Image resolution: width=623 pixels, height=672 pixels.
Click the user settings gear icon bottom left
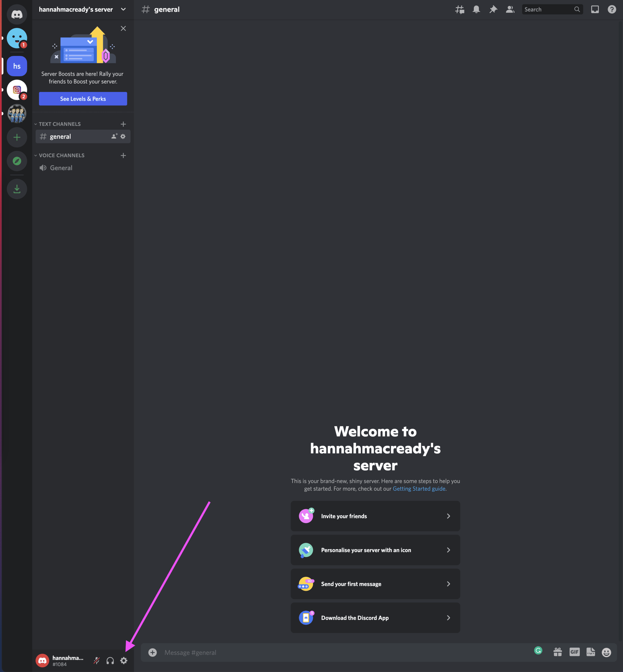point(124,661)
